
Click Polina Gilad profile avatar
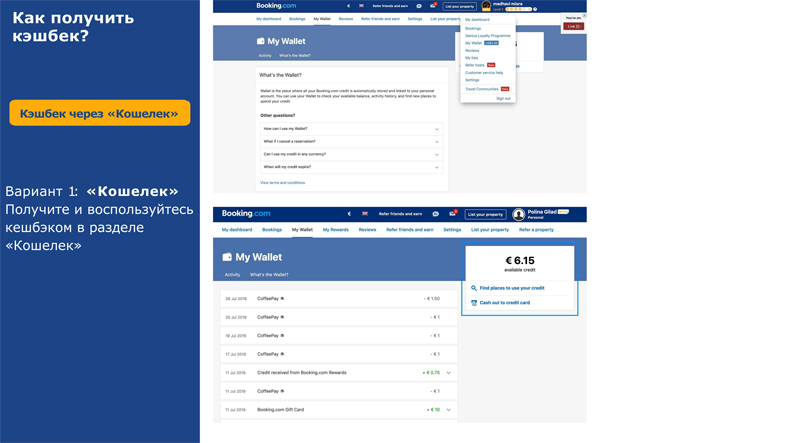click(x=519, y=214)
